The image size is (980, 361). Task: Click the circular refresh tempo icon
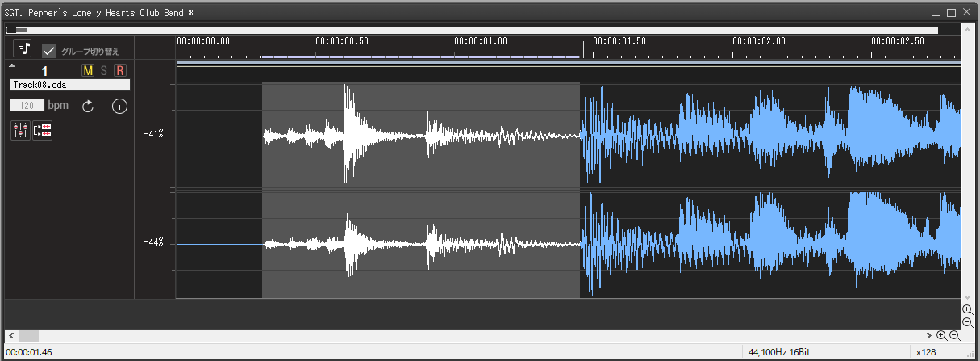click(x=88, y=106)
